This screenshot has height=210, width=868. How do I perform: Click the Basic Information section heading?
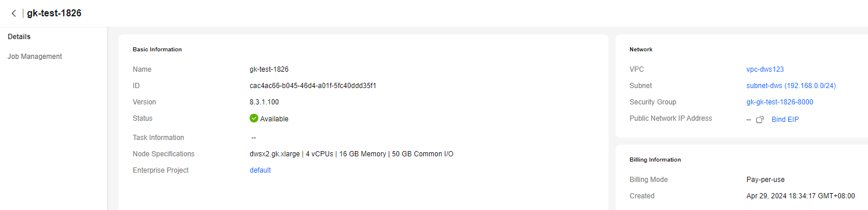click(x=157, y=50)
